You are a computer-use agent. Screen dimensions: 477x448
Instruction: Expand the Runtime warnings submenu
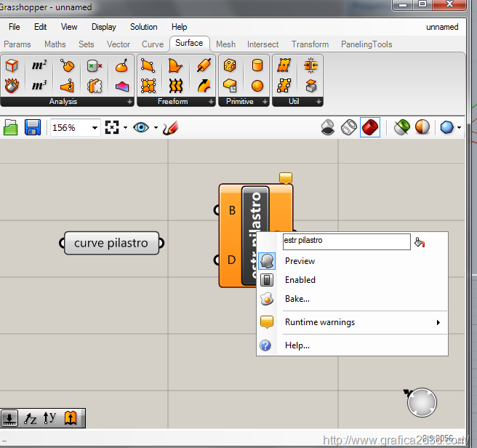point(320,322)
